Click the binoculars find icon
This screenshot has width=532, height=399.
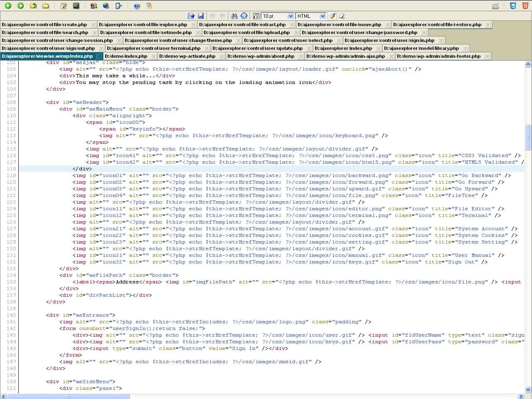234,16
